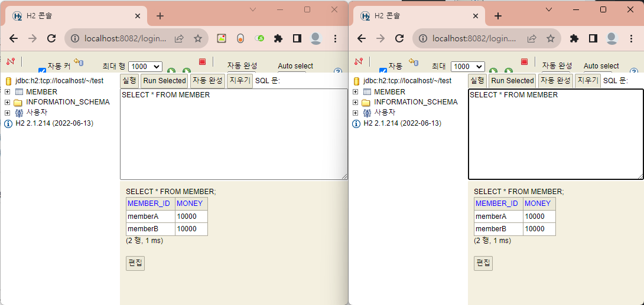The image size is (644, 305).
Task: Expand MEMBER tree node in right console
Action: click(x=355, y=92)
